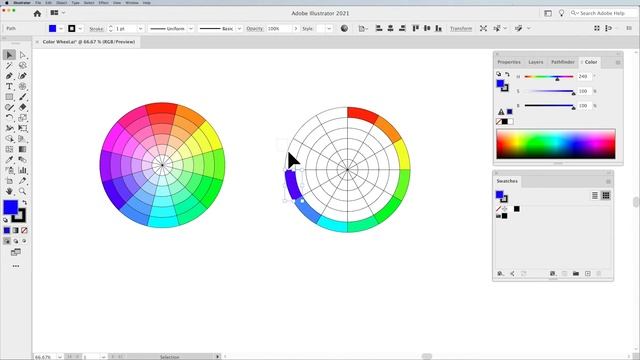The image size is (640, 360).
Task: Select the Direct Selection tool
Action: (x=22, y=55)
